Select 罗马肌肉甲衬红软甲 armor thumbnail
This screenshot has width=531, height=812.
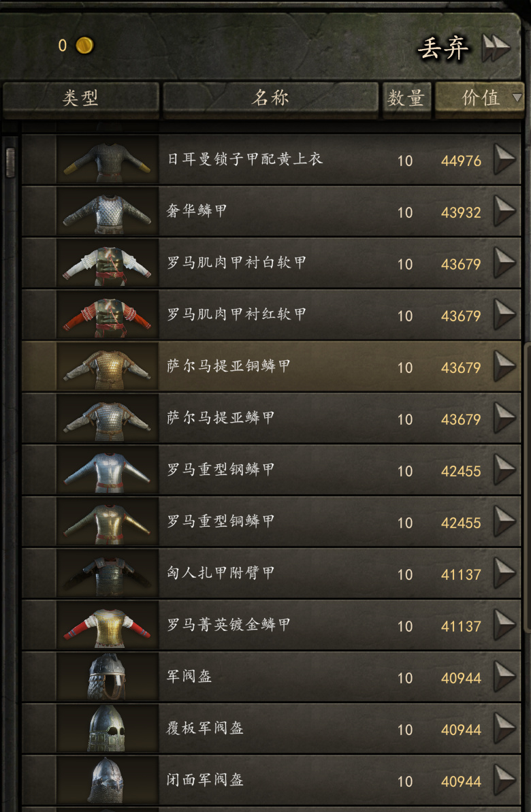(108, 314)
